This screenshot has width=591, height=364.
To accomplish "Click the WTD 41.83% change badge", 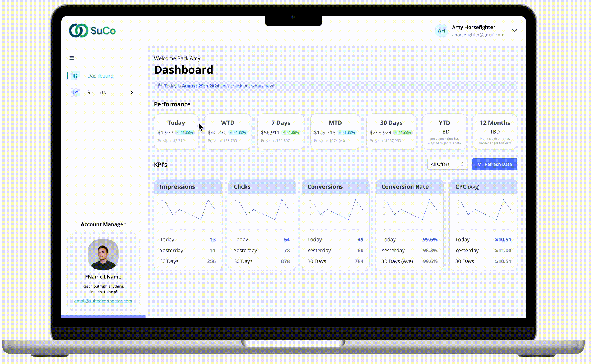I will click(238, 132).
